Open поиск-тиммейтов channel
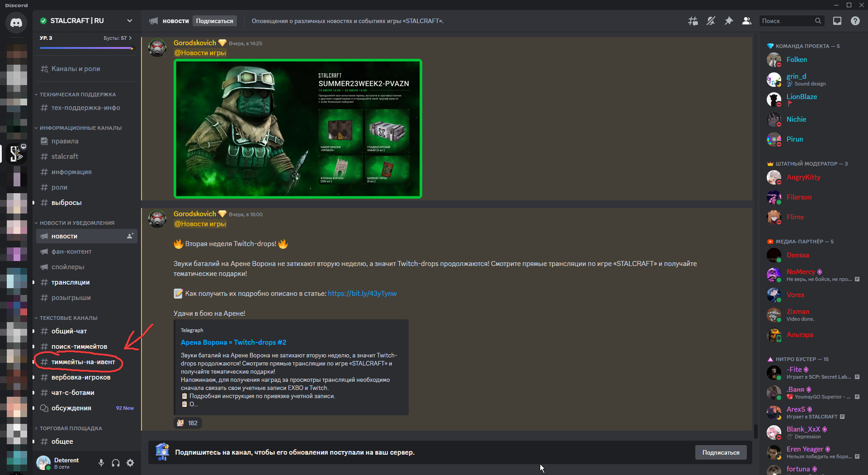Viewport: 868px width, 475px height. [x=86, y=347]
